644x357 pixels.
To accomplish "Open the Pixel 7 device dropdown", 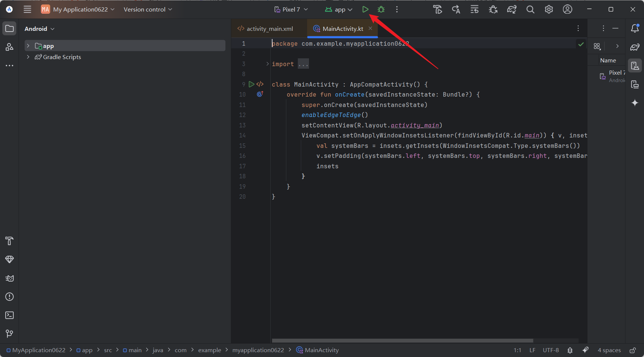I will [x=291, y=9].
